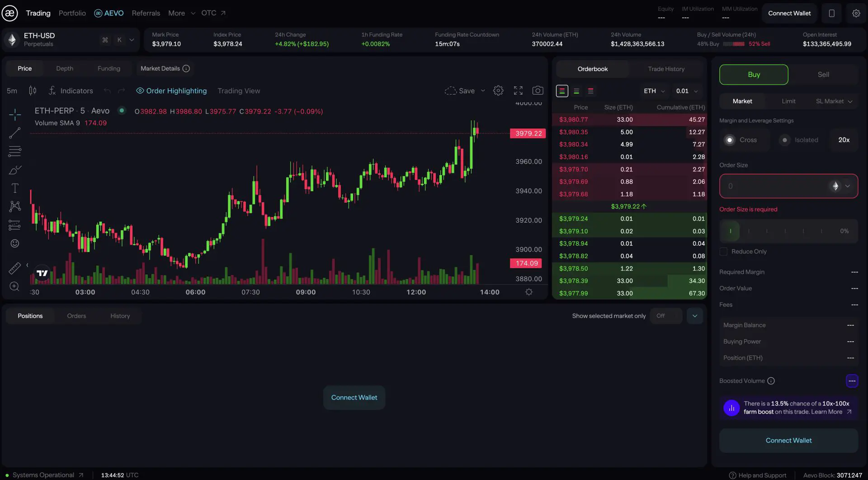
Task: Click the Aevo logo icon
Action: pyautogui.click(x=9, y=13)
